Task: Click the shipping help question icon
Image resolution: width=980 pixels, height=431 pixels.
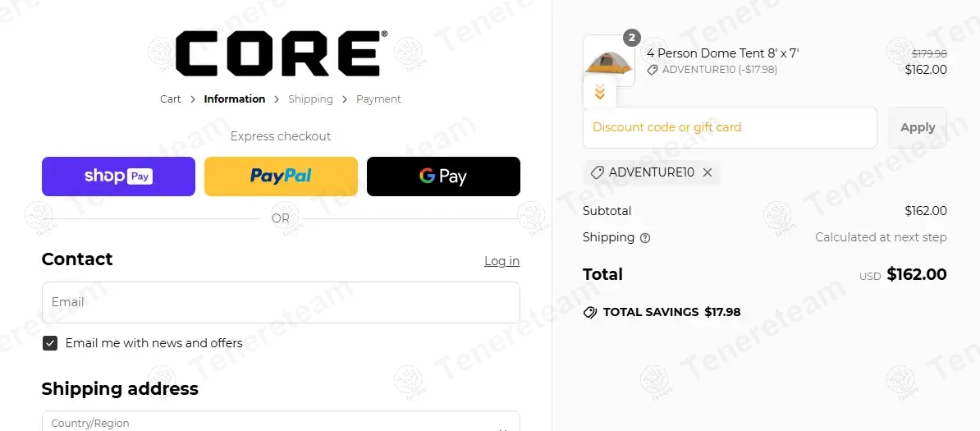Action: click(646, 238)
